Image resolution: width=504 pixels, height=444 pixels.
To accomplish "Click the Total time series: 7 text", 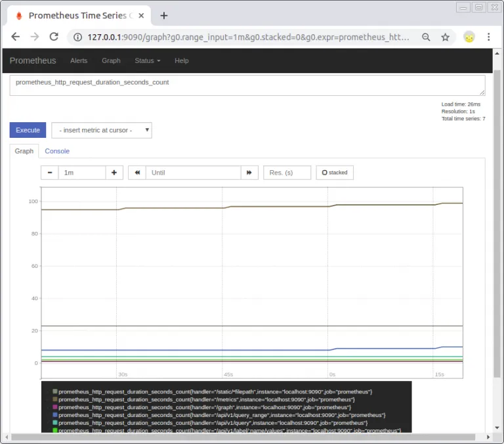I will (x=463, y=119).
